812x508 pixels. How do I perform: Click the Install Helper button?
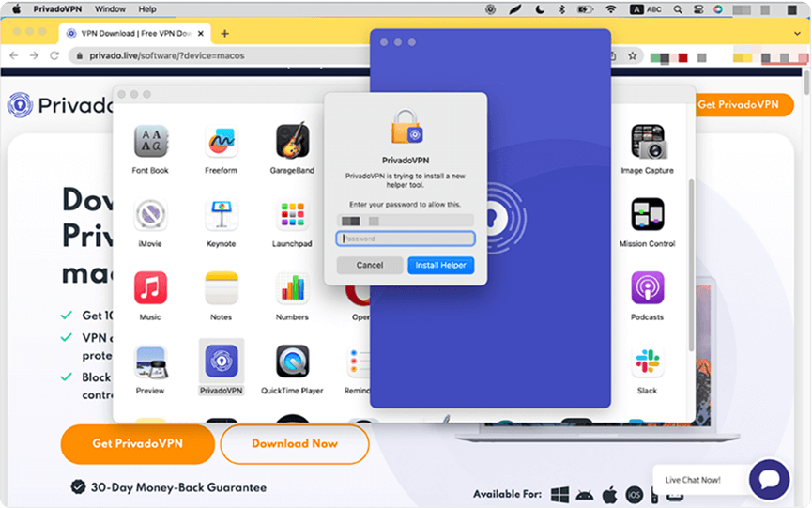(440, 265)
